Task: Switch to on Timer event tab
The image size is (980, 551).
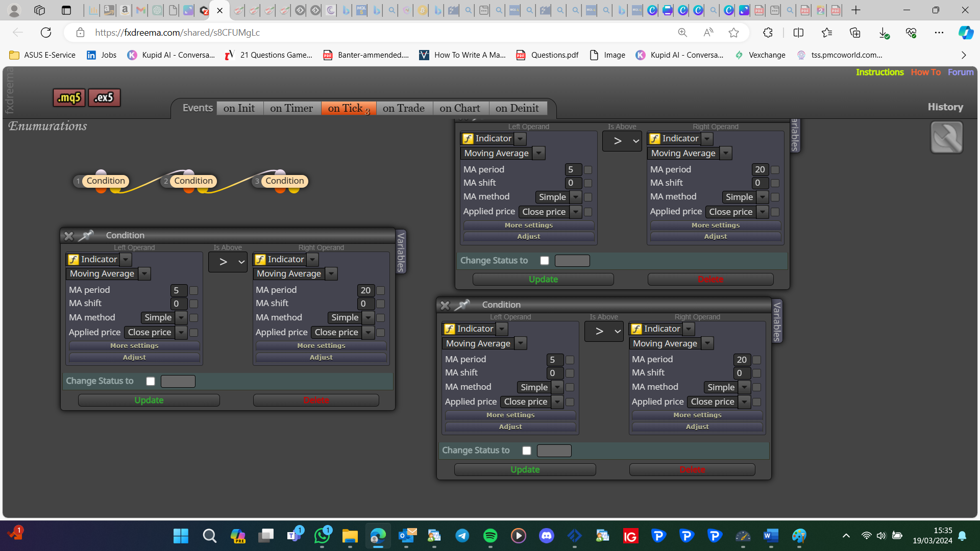Action: coord(291,108)
